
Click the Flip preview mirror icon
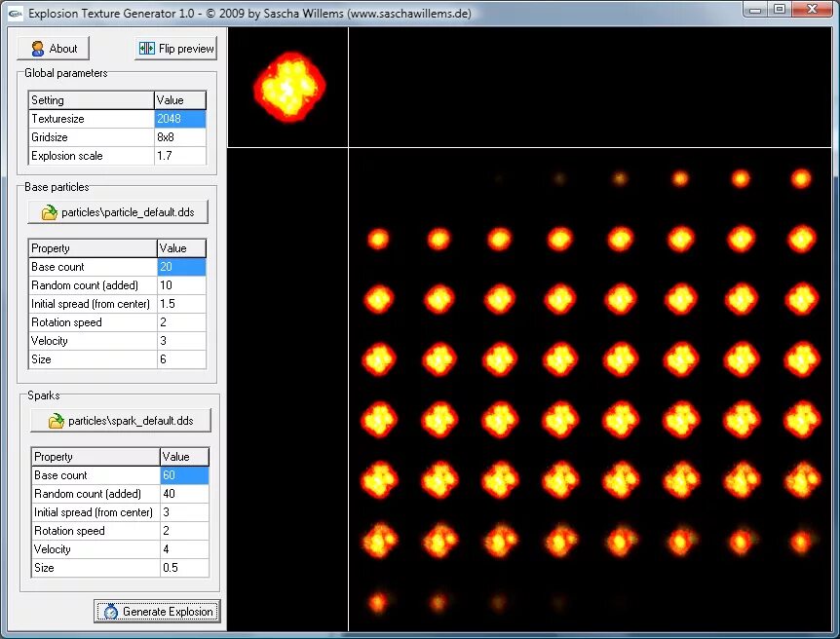[147, 49]
